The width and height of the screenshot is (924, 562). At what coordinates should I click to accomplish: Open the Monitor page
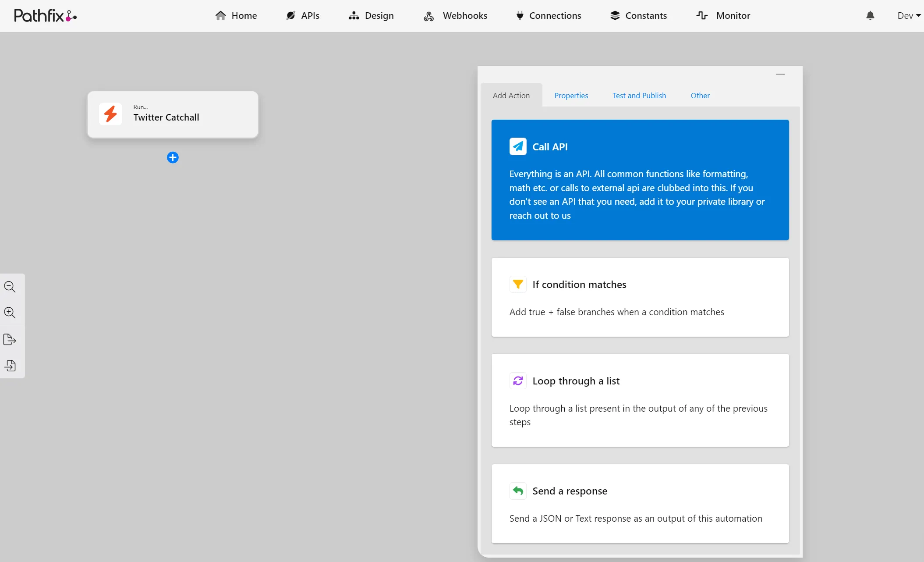723,16
